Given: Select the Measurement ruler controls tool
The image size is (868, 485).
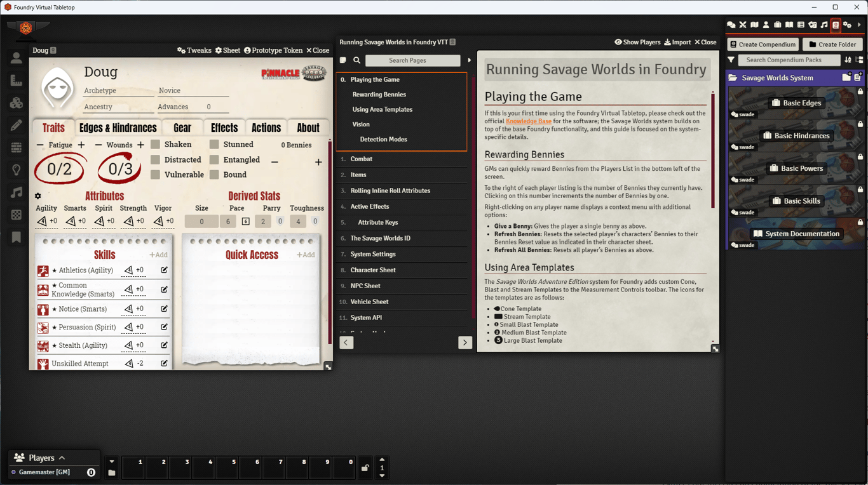Looking at the screenshot, I should pyautogui.click(x=17, y=81).
